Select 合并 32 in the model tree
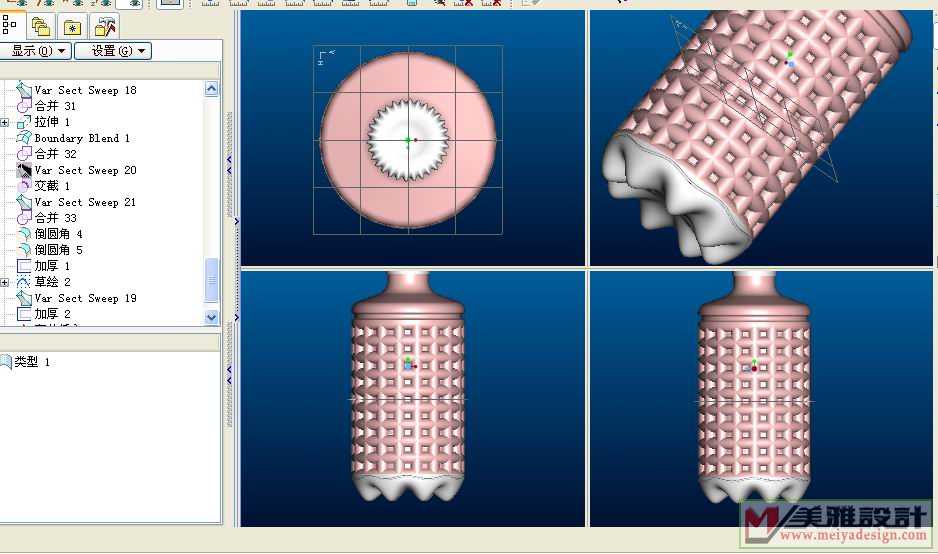The width and height of the screenshot is (938, 554). pos(55,154)
